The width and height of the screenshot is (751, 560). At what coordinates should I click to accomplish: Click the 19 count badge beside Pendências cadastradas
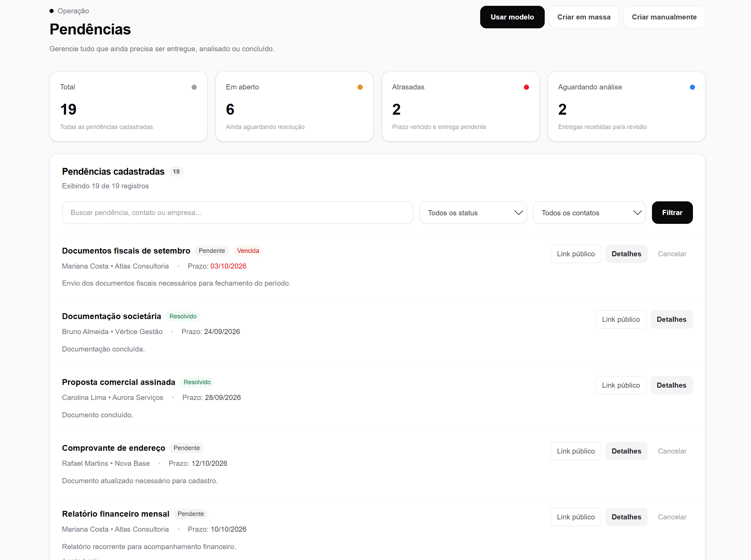(176, 172)
